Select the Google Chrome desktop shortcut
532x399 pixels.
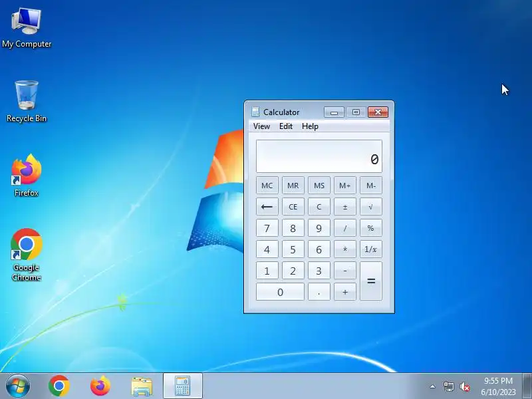[x=27, y=255]
